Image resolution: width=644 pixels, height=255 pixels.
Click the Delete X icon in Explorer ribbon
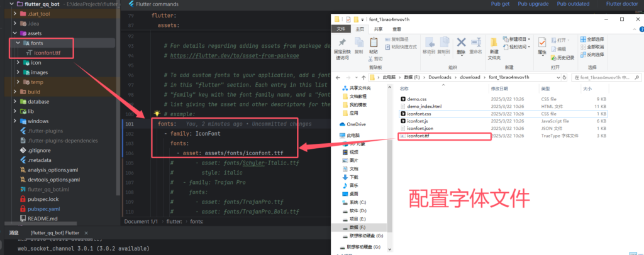[x=461, y=42]
